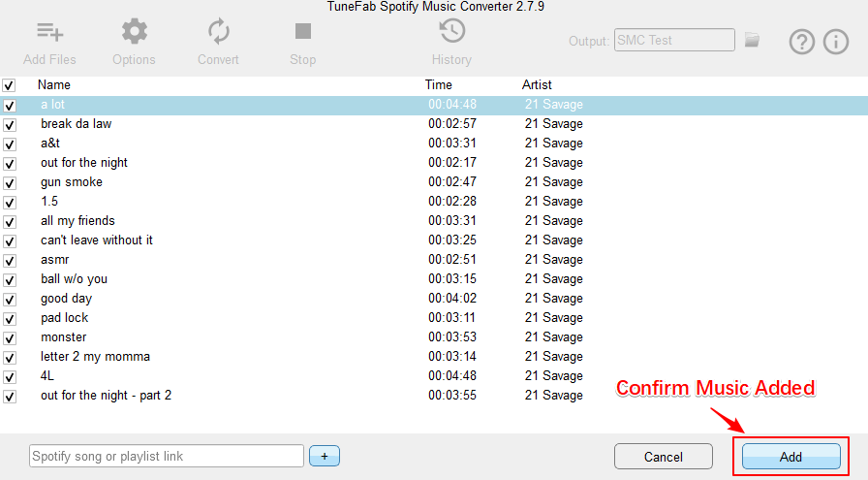Uncheck the 'ball w/o you' checkbox

(10, 280)
